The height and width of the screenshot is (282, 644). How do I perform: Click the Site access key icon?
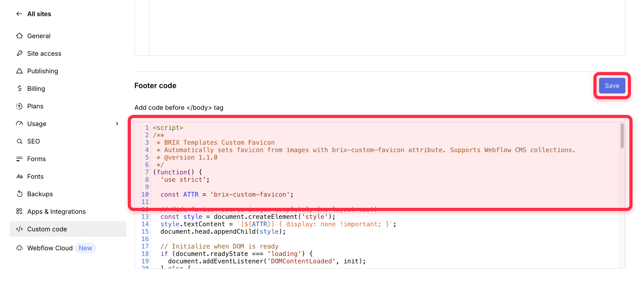(20, 53)
